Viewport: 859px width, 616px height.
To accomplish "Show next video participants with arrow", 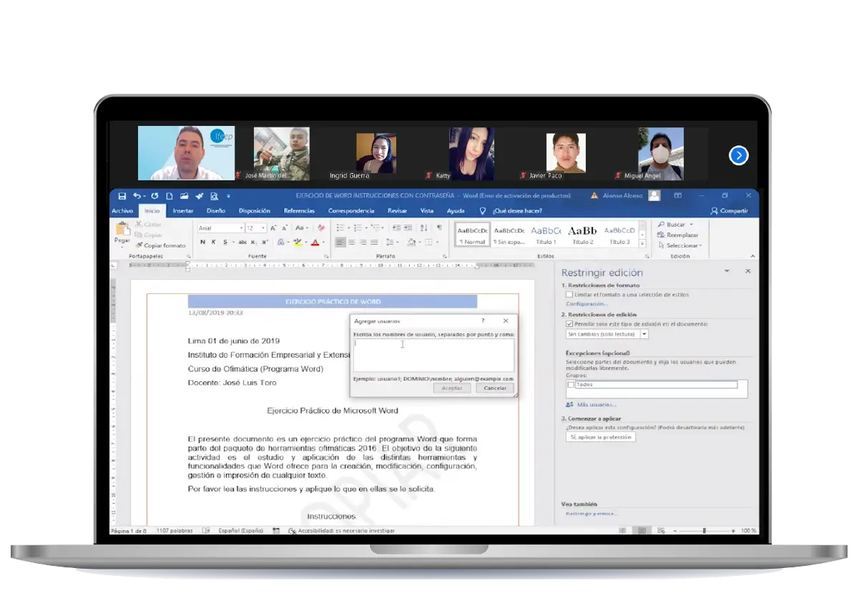I will tap(739, 155).
